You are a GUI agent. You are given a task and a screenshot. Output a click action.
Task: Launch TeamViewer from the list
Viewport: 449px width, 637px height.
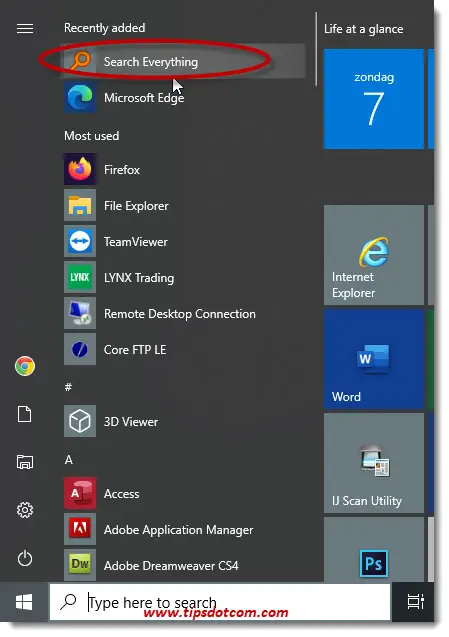point(183,242)
